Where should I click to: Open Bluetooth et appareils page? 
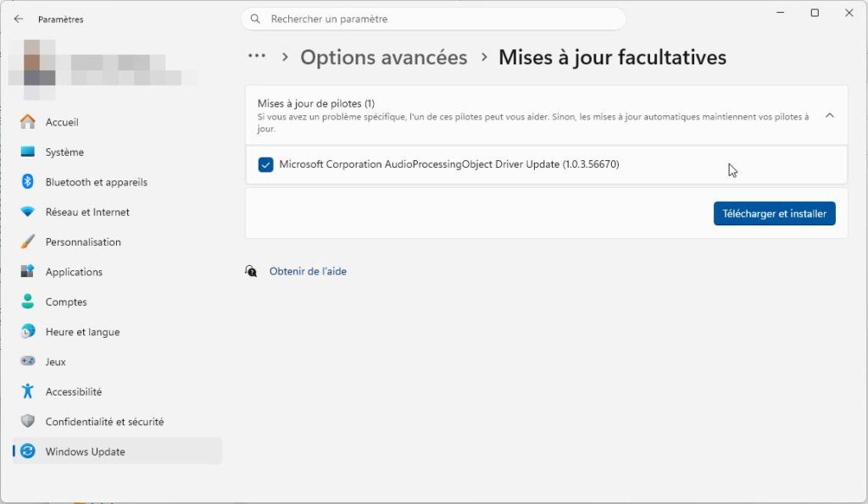click(x=117, y=181)
